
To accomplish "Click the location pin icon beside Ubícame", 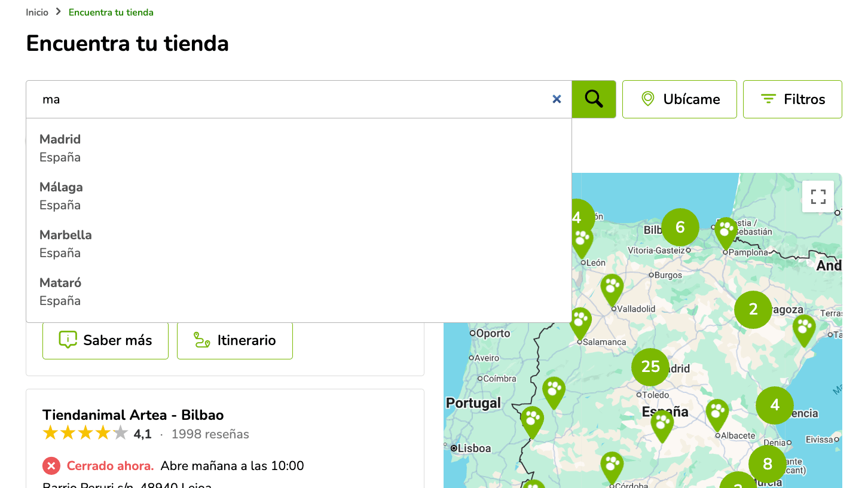I will (648, 99).
